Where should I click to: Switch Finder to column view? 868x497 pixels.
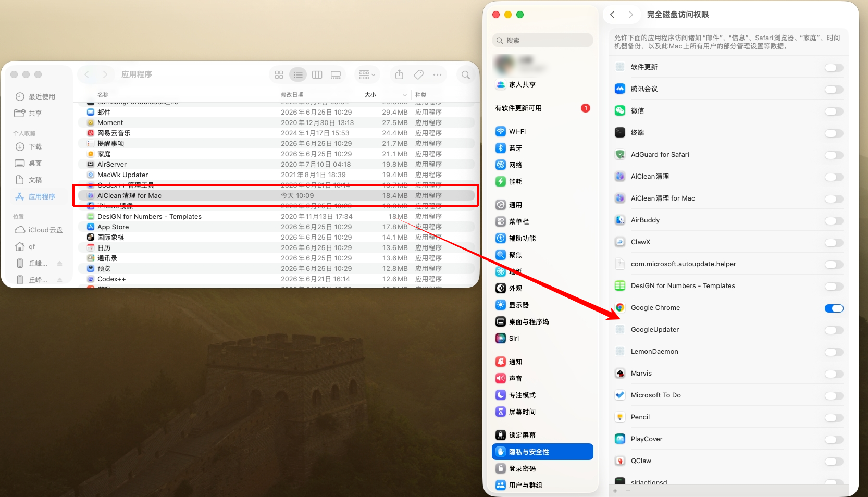[x=317, y=75]
